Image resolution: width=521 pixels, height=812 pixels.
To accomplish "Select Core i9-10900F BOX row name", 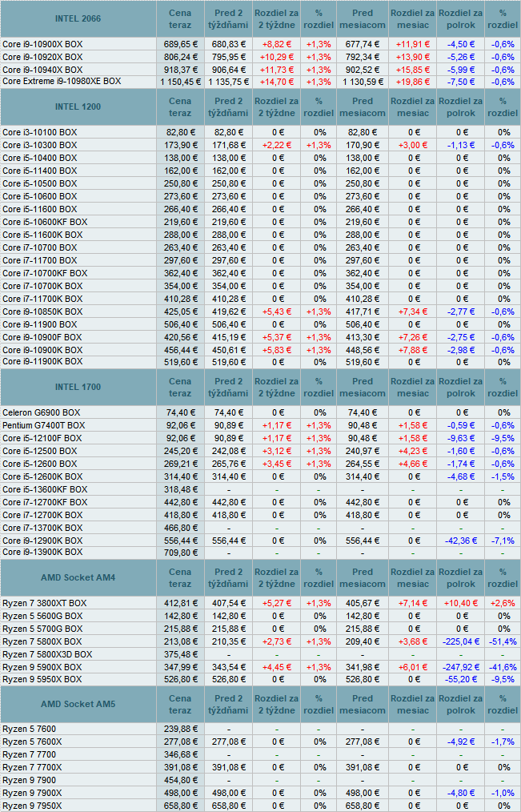I will point(42,337).
